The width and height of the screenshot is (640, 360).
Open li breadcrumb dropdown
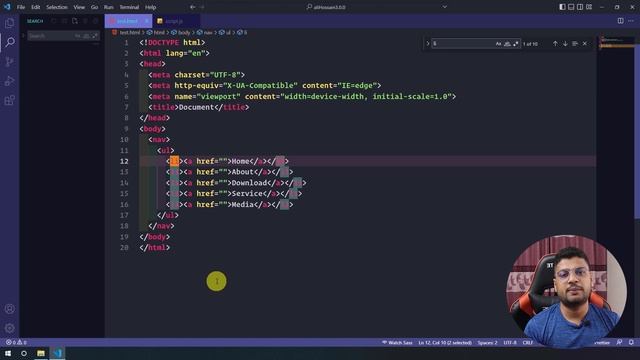[x=242, y=32]
